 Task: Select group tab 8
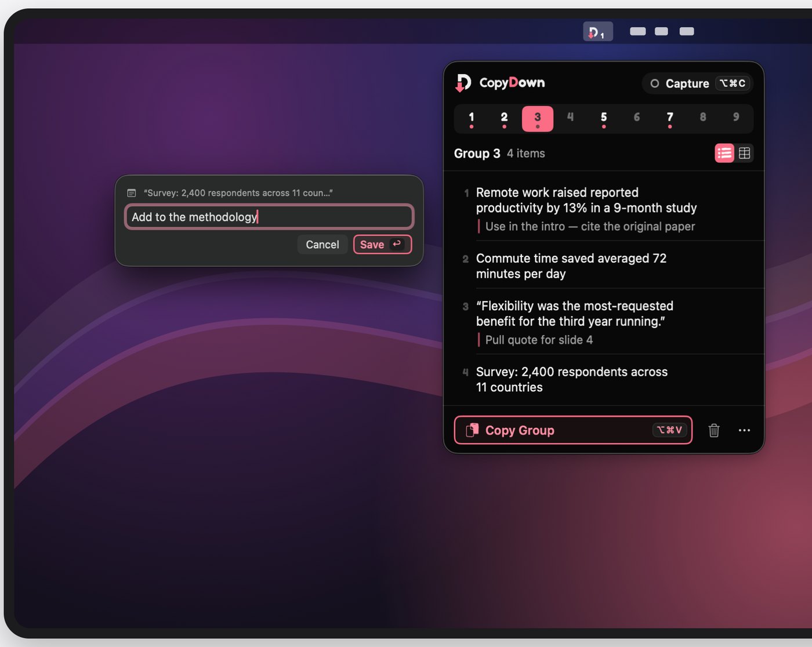point(703,118)
